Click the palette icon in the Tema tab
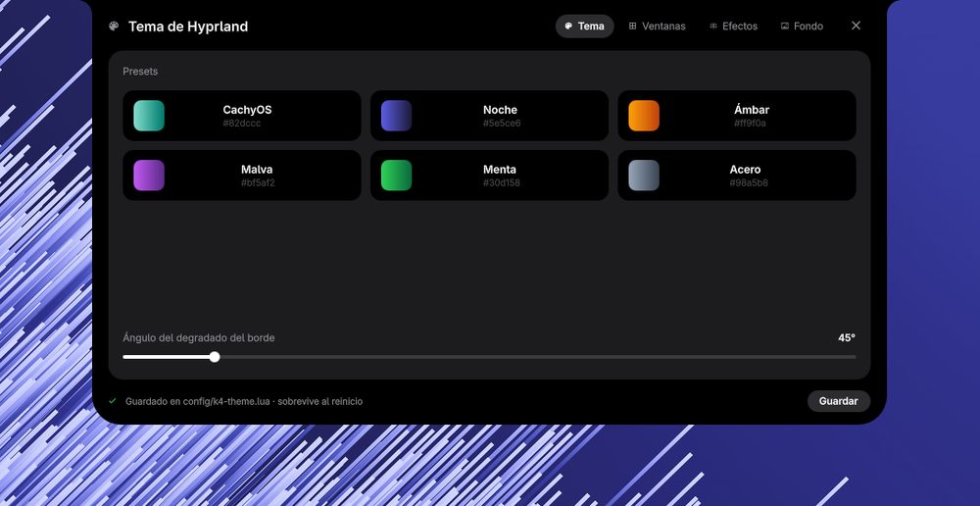This screenshot has height=506, width=980. click(568, 26)
